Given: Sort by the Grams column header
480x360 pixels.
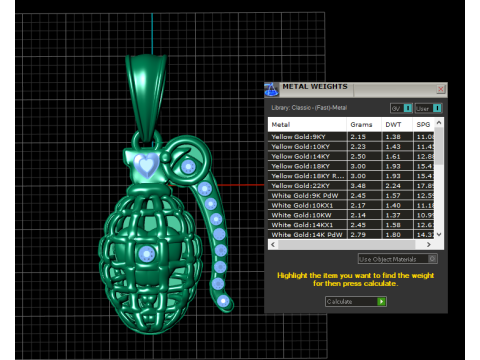Looking at the screenshot, I should [x=364, y=125].
